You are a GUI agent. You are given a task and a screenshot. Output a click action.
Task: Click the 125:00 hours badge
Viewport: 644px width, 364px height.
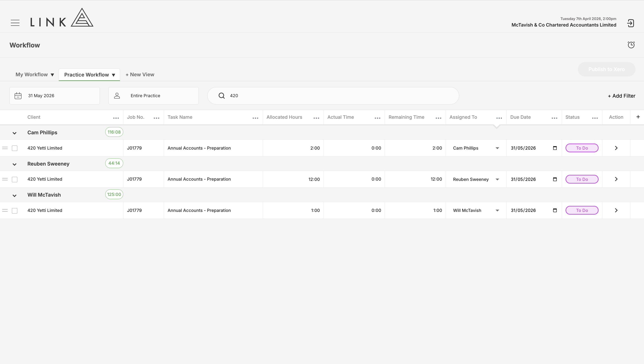(114, 194)
